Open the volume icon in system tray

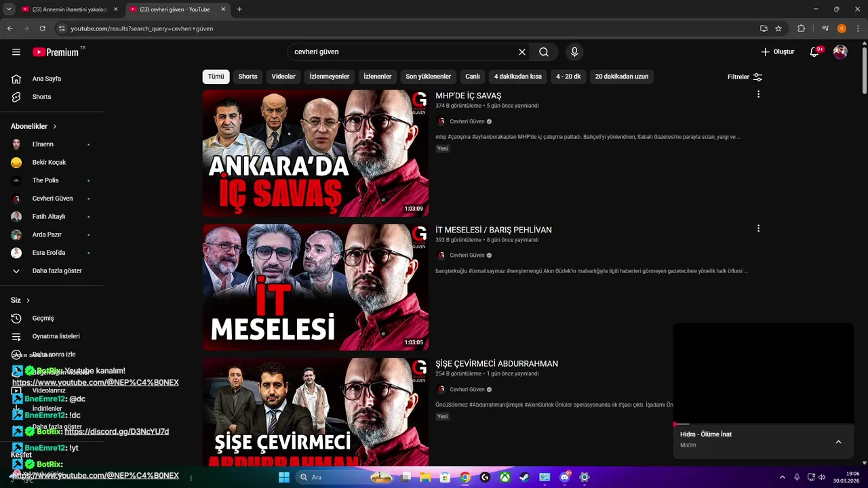[821, 477]
